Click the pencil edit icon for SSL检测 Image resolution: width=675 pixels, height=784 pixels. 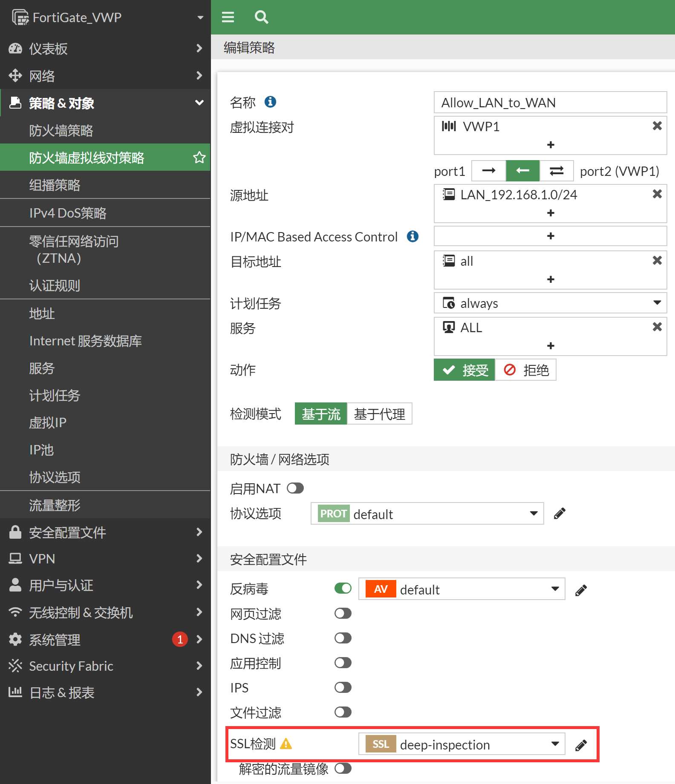pyautogui.click(x=581, y=745)
